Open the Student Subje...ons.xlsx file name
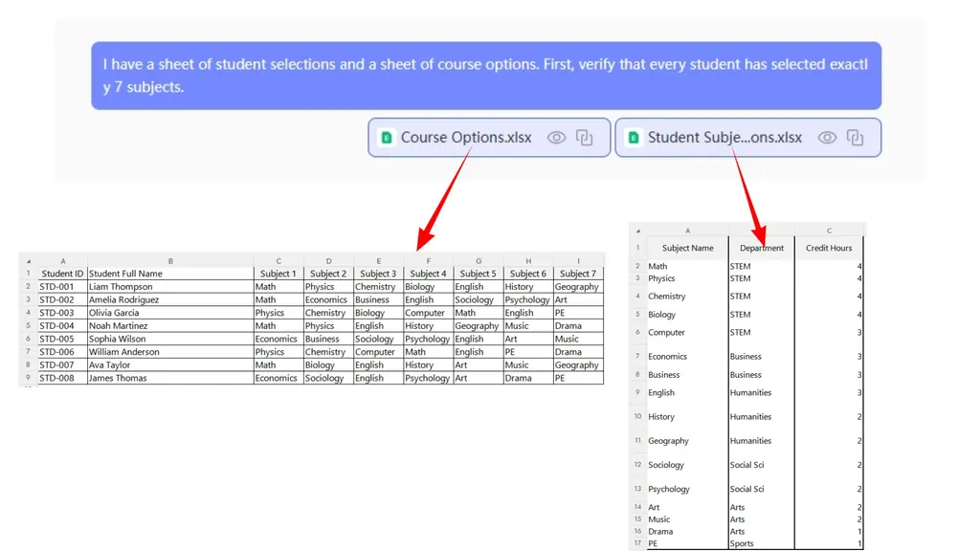This screenshot has height=551, width=980. click(724, 138)
